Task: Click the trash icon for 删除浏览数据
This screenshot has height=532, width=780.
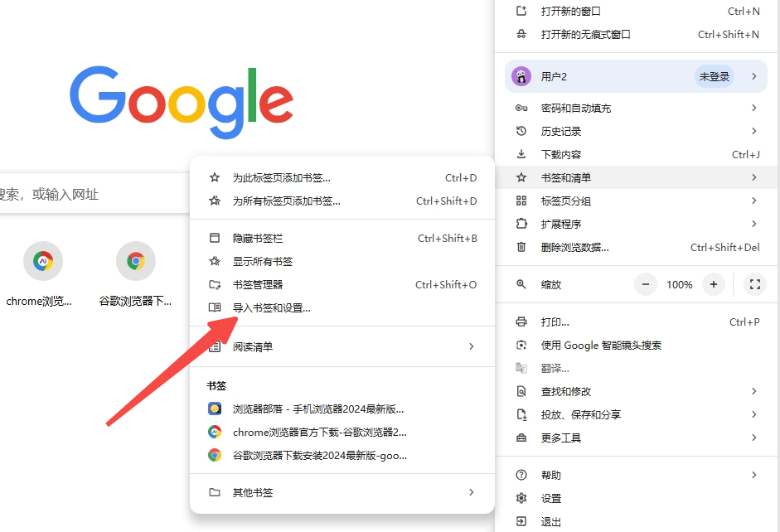Action: point(521,247)
